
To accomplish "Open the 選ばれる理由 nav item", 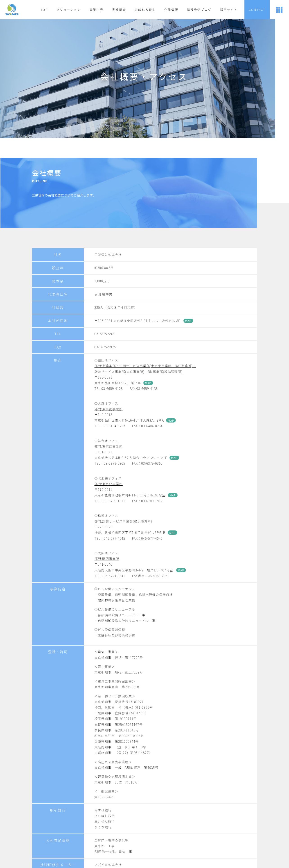I will pos(145,10).
